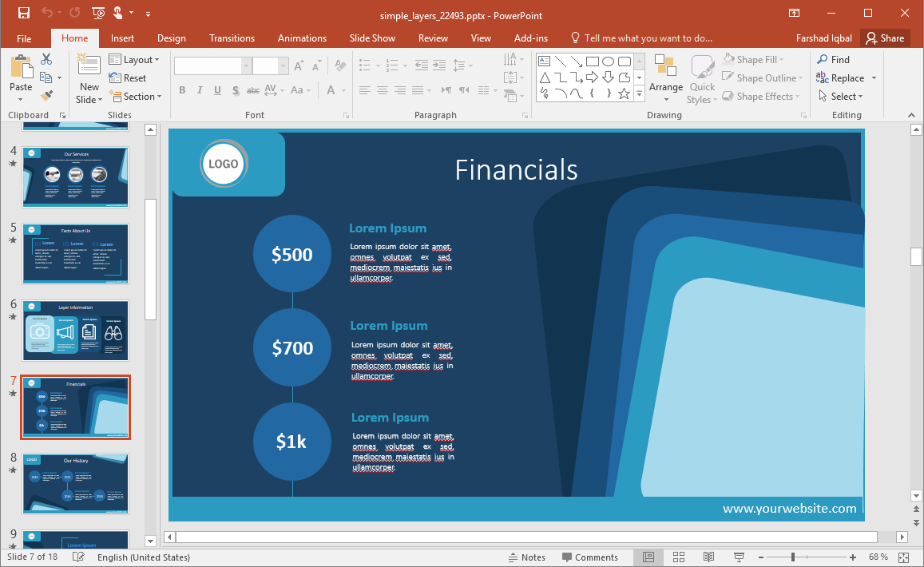924x567 pixels.
Task: Click the Save icon in title bar
Action: coord(23,13)
